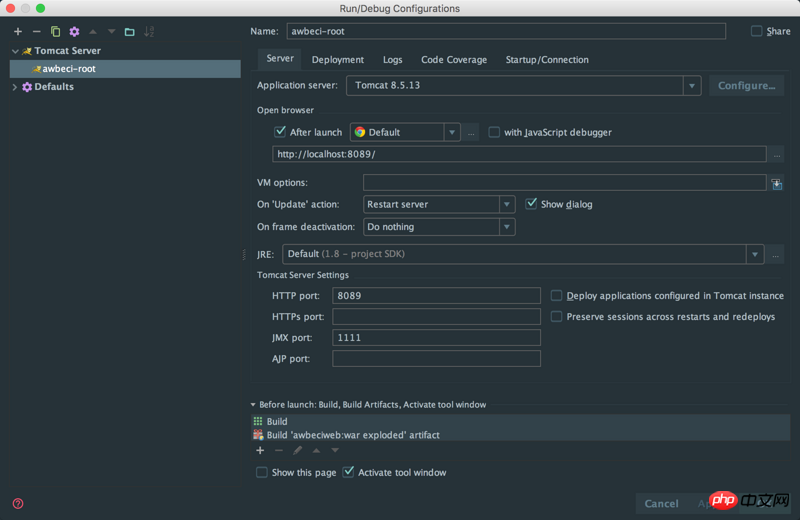Remove before launch task minus icon
Screen dimensions: 800x520
279,451
